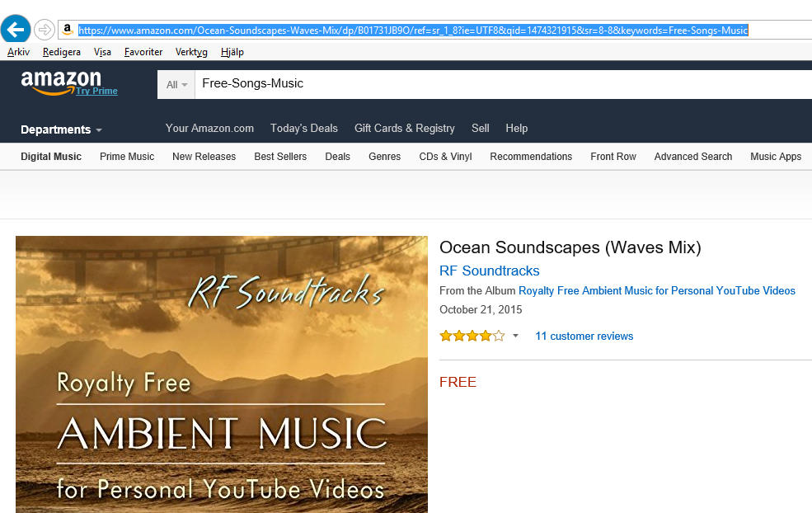The height and width of the screenshot is (513, 812).
Task: Open the Genres tab
Action: [385, 157]
